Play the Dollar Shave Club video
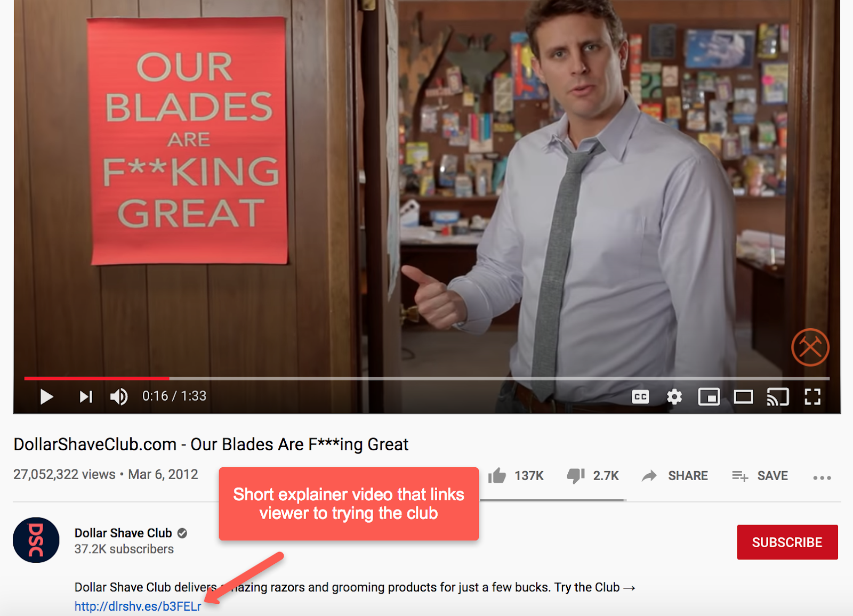Screen dimensions: 853x616 [x=47, y=396]
